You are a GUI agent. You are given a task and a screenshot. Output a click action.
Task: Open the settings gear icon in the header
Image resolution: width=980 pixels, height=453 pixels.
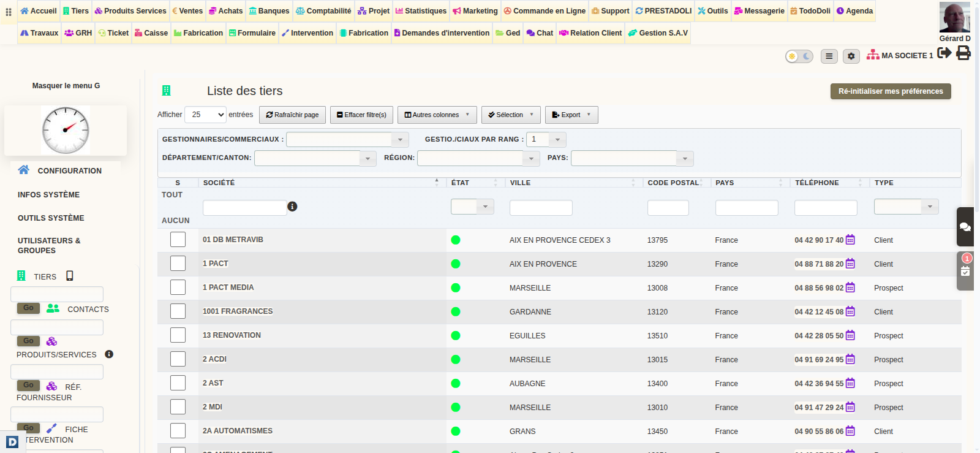pos(851,56)
